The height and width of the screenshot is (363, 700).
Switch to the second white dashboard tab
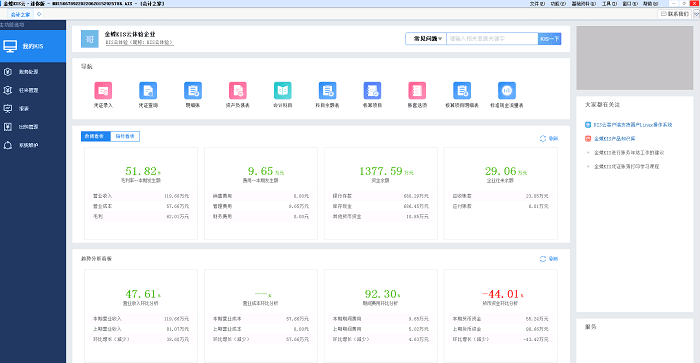tap(125, 136)
